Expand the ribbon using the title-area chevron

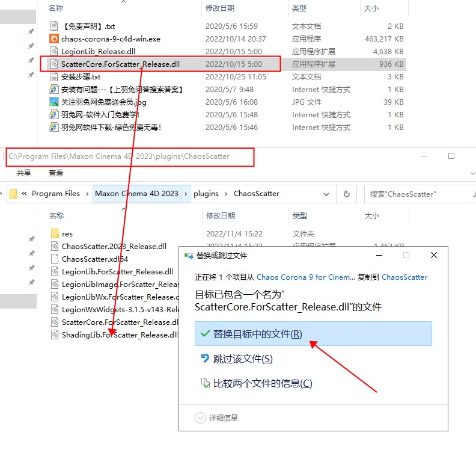[472, 173]
